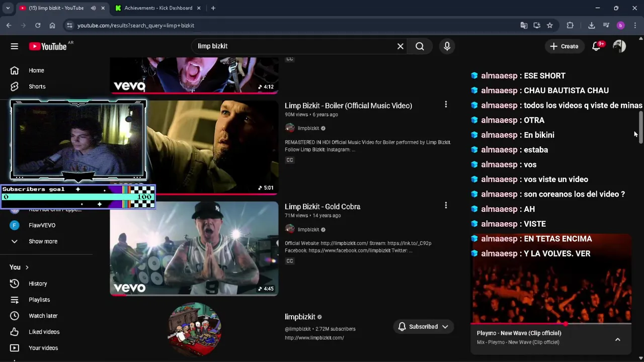This screenshot has height=362, width=644.
Task: Open browser downloads
Action: pos(592,25)
